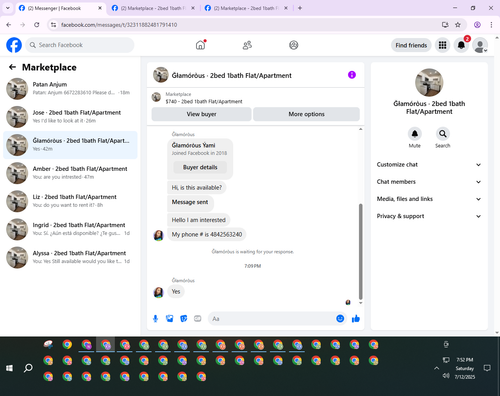The width and height of the screenshot is (500, 396).
Task: Send a thumbs-up like
Action: point(356,319)
